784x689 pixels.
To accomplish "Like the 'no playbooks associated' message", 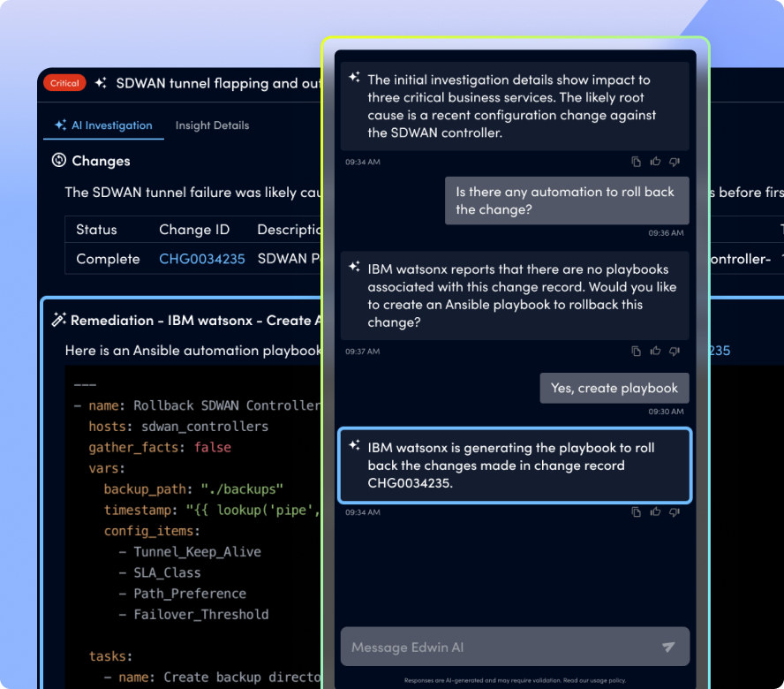I will click(x=655, y=351).
